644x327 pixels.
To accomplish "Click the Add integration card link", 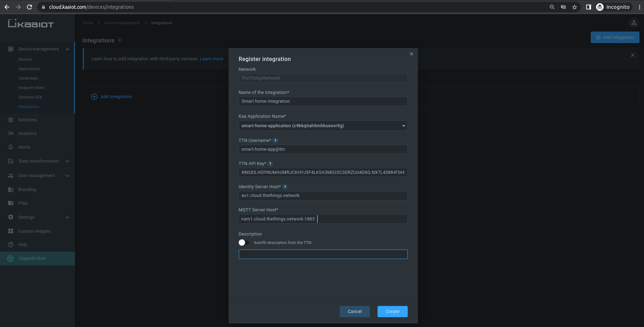I will pos(112,97).
